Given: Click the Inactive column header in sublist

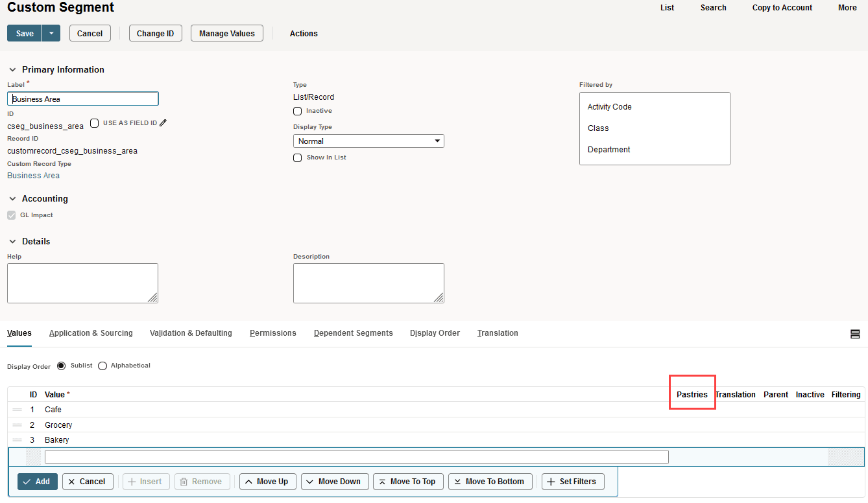Looking at the screenshot, I should [810, 395].
